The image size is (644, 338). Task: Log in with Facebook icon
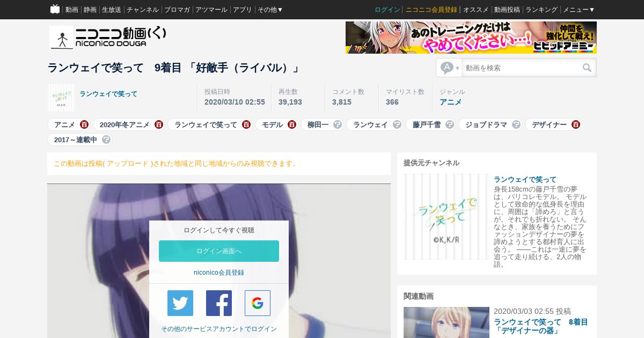coord(219,303)
